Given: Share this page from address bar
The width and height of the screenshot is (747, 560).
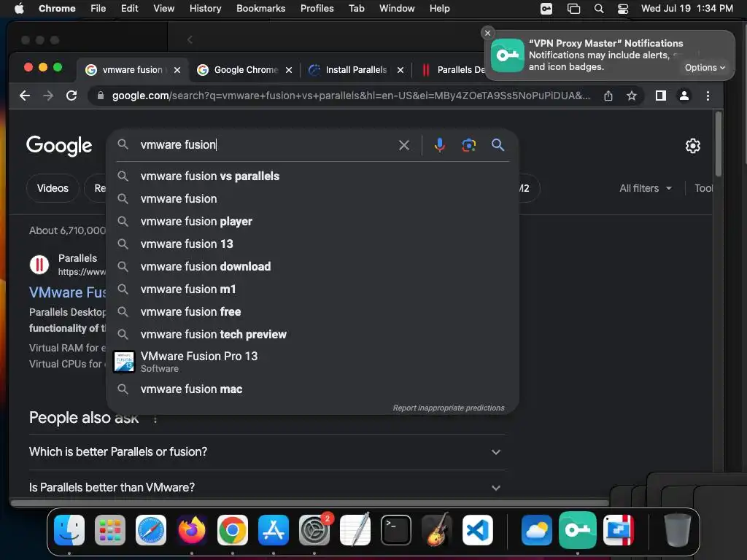Looking at the screenshot, I should [x=608, y=96].
